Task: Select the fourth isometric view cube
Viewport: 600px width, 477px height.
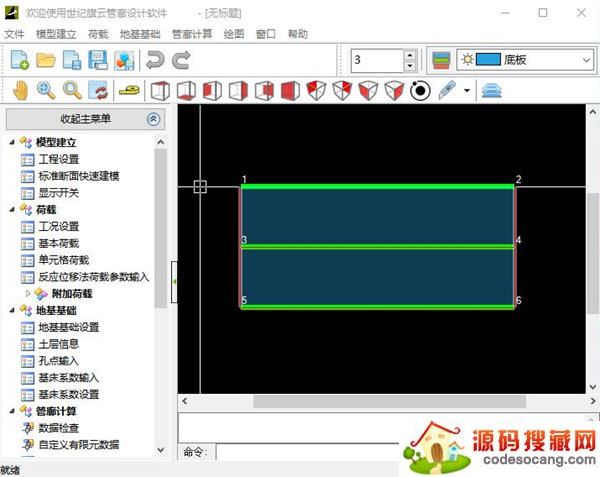Action: point(394,91)
